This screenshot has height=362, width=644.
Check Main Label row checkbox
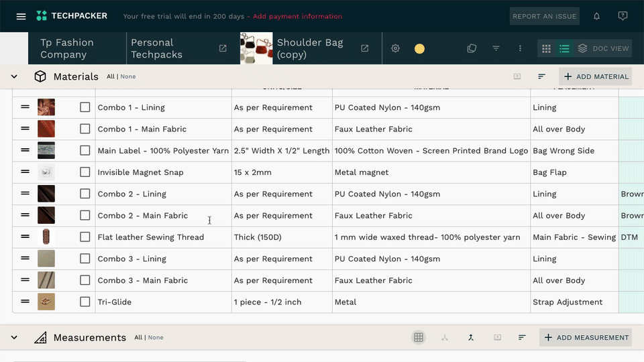[x=85, y=150]
